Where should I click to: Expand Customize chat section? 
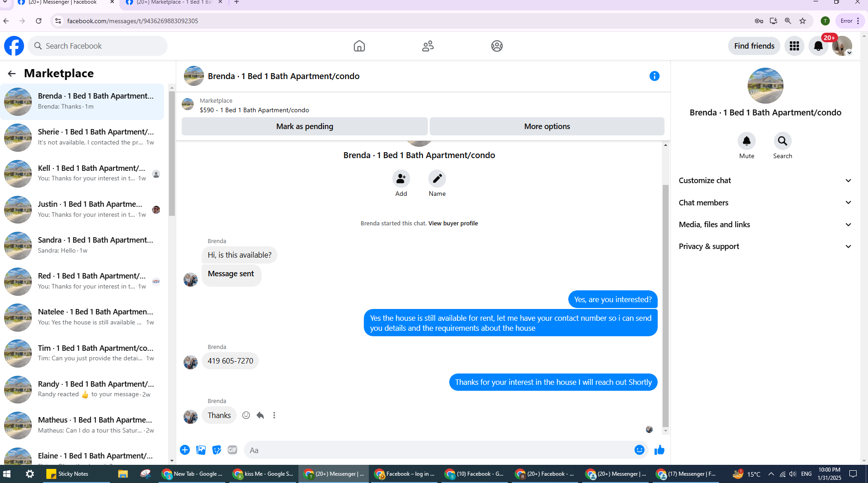pyautogui.click(x=765, y=180)
